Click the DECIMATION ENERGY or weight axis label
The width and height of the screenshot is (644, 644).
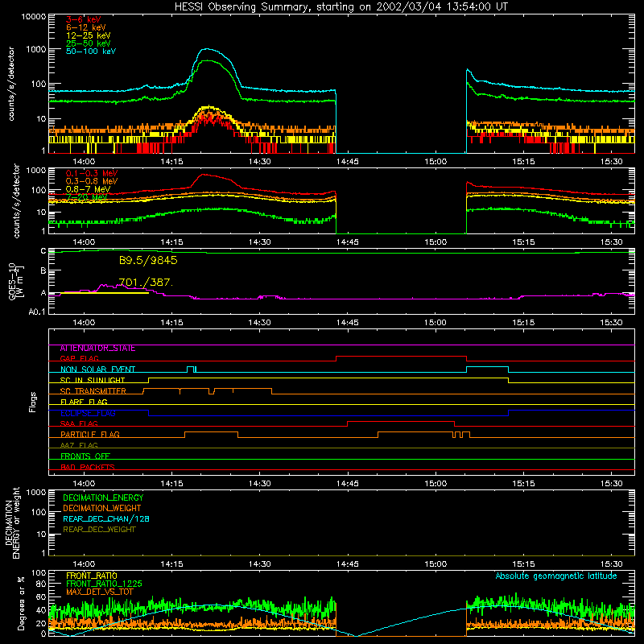pyautogui.click(x=12, y=522)
